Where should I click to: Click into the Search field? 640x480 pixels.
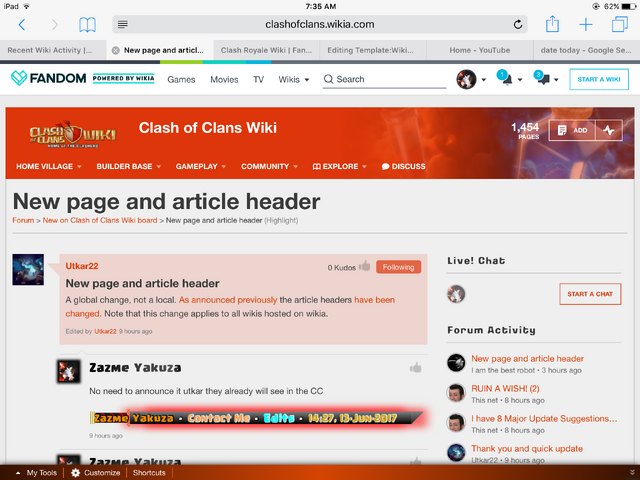coord(384,79)
